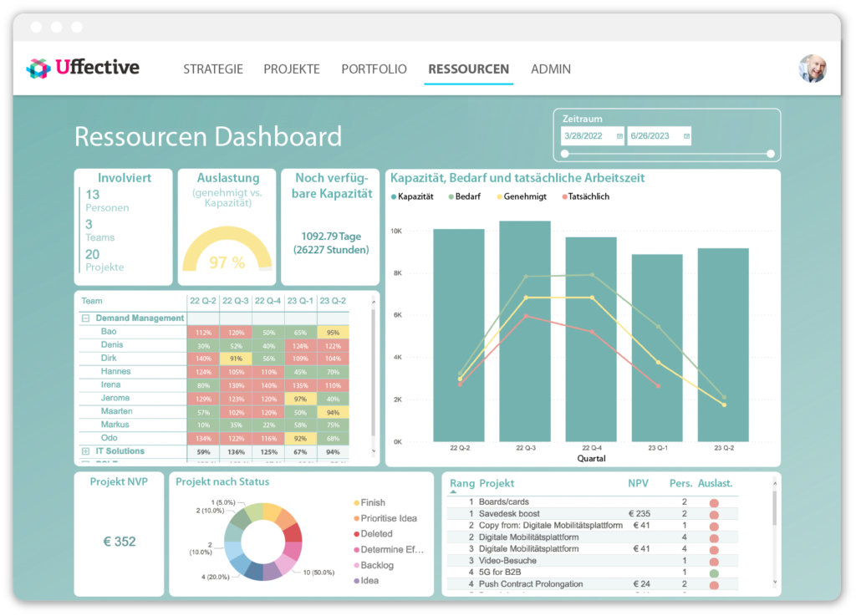Select the Jerome row in team table
The image size is (856, 616).
coord(213,399)
